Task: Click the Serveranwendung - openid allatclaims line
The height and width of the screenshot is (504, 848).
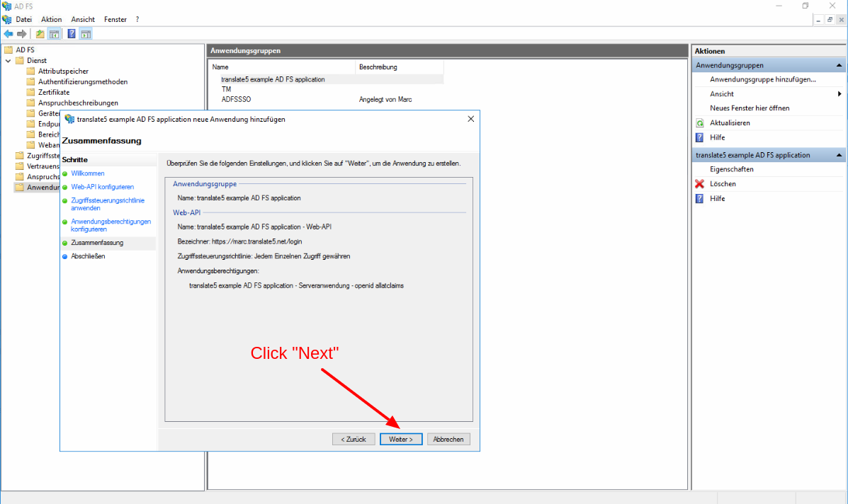Action: click(x=296, y=285)
